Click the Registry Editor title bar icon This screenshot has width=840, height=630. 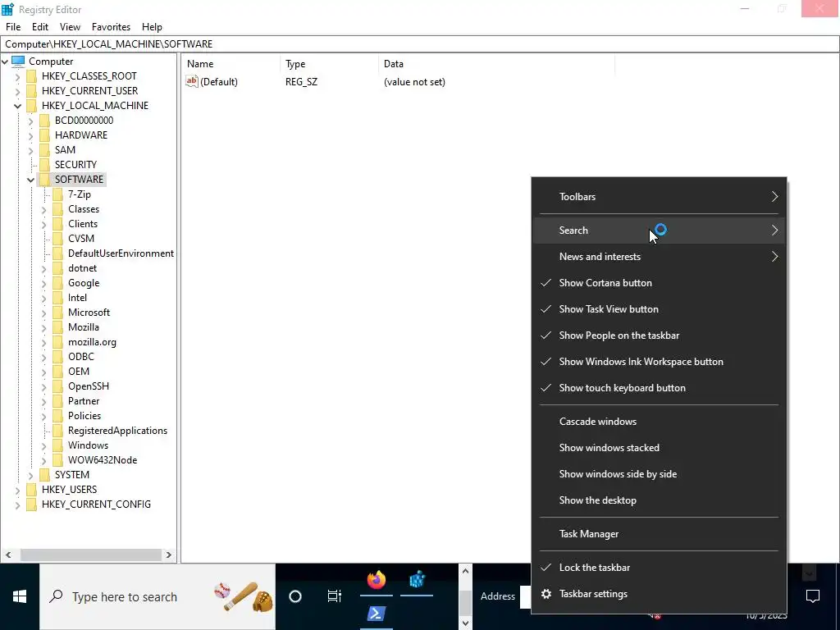point(7,9)
